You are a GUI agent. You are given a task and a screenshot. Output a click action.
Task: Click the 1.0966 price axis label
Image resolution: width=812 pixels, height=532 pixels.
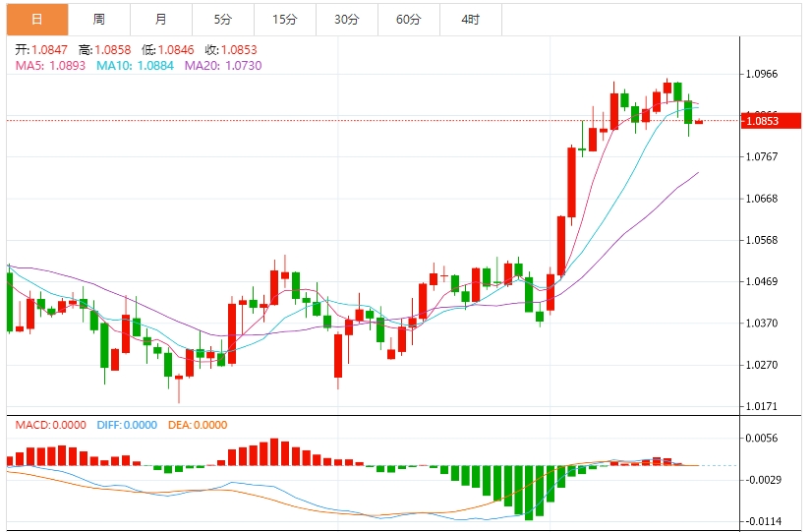(762, 74)
